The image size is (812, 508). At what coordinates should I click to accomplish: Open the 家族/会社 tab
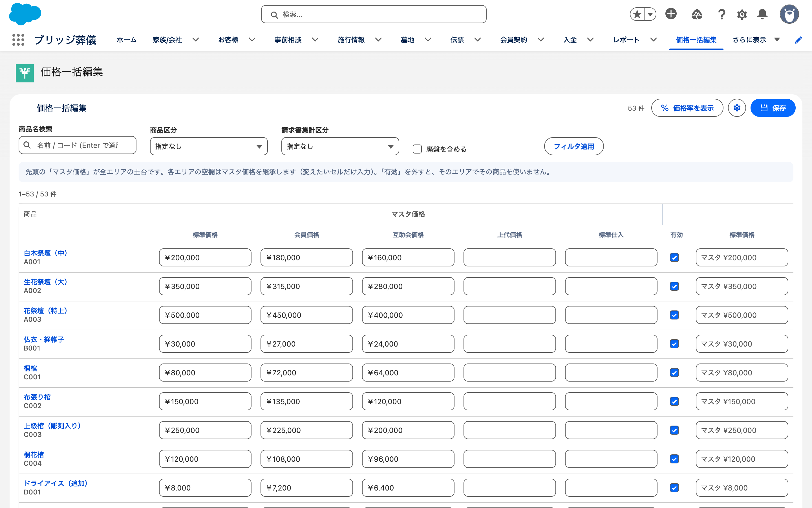[167, 40]
